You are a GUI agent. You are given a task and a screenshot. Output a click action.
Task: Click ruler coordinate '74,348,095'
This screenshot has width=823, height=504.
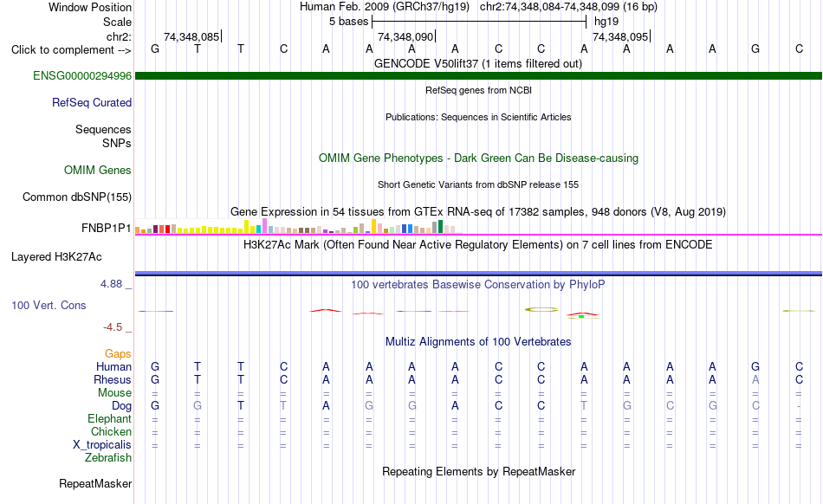[x=620, y=37]
